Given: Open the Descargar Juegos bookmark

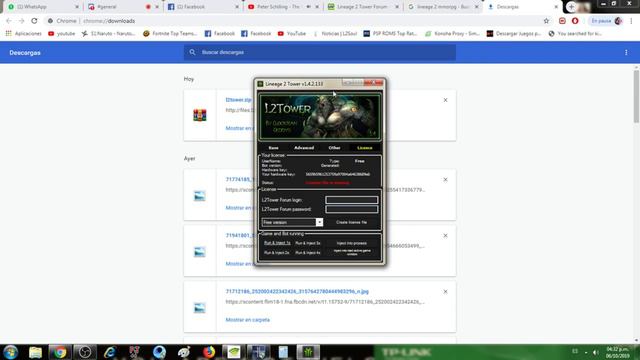Looking at the screenshot, I should pyautogui.click(x=514, y=34).
